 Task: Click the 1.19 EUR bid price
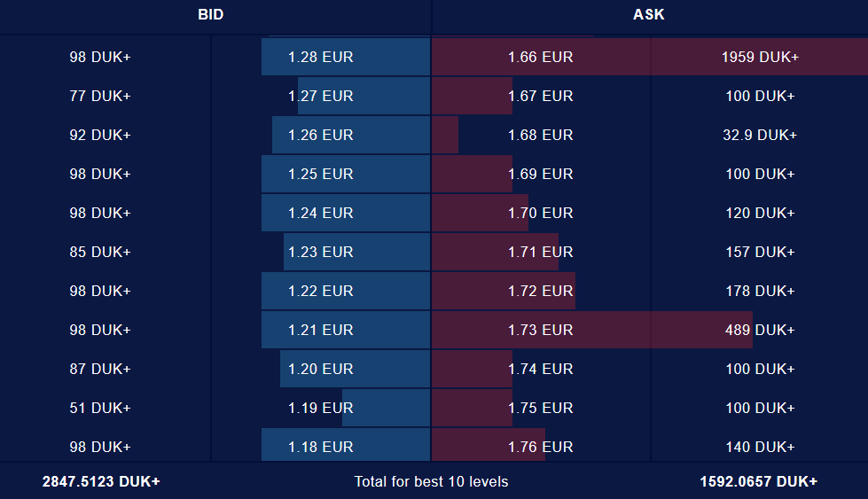tap(321, 408)
